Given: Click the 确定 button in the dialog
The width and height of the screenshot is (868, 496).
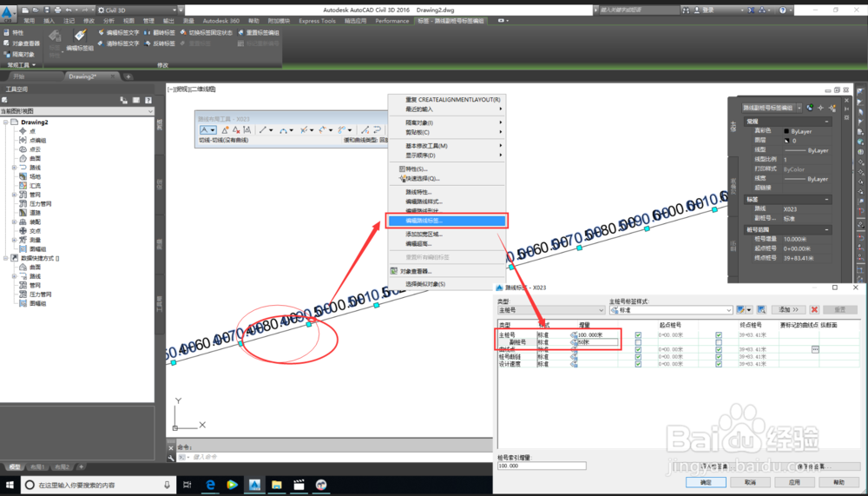Looking at the screenshot, I should coord(706,482).
